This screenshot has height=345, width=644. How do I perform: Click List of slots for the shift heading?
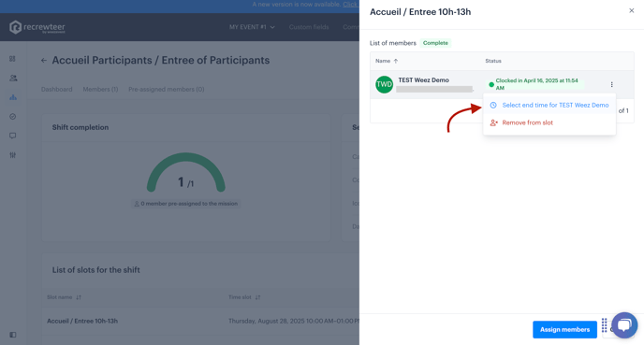(95, 270)
